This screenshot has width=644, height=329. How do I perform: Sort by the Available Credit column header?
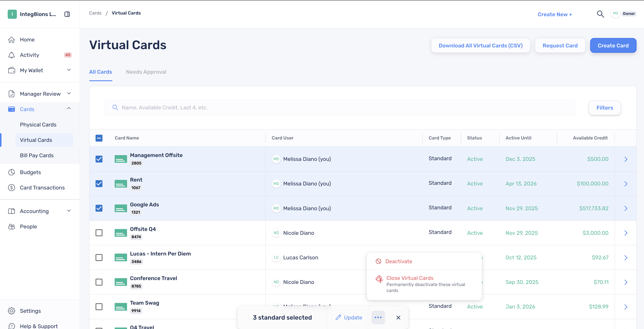[590, 138]
